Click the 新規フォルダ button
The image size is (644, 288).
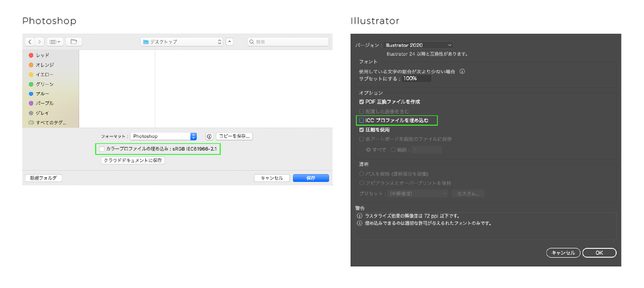[x=43, y=178]
